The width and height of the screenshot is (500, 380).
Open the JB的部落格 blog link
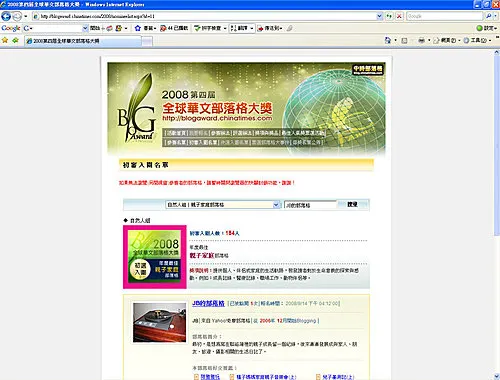tap(208, 303)
